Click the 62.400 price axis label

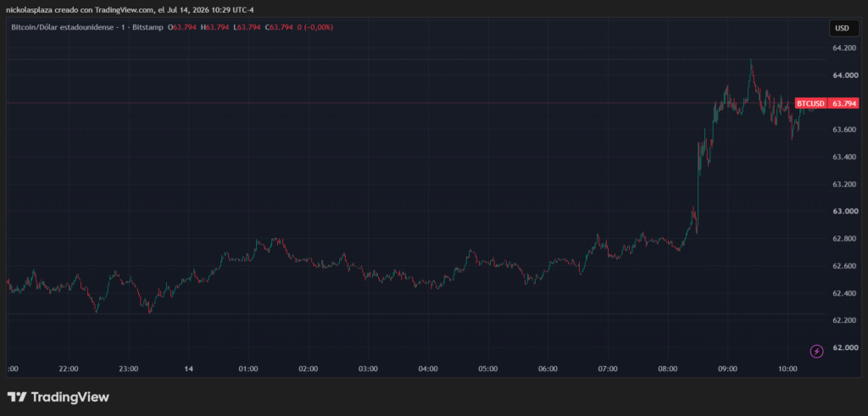(843, 293)
